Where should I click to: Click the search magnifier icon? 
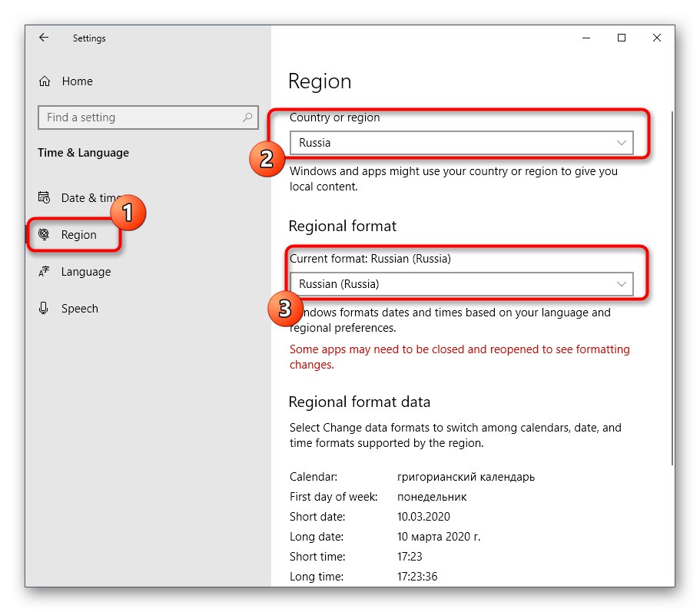247,117
